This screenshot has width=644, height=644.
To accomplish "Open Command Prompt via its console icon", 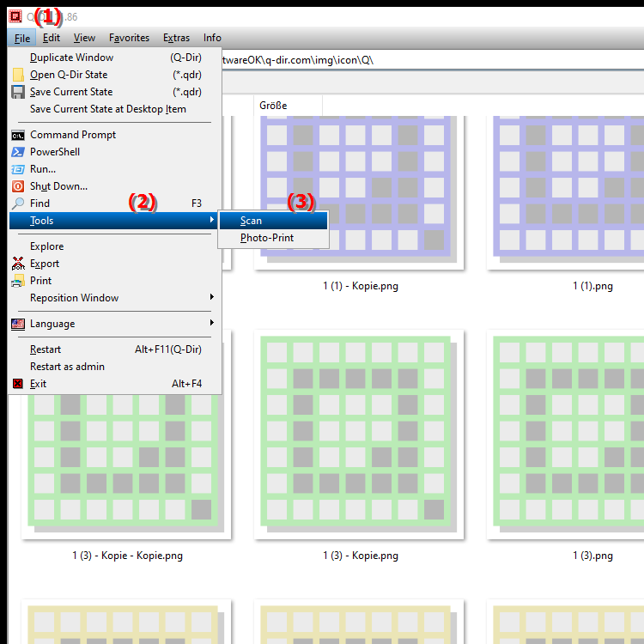I will coord(18,135).
